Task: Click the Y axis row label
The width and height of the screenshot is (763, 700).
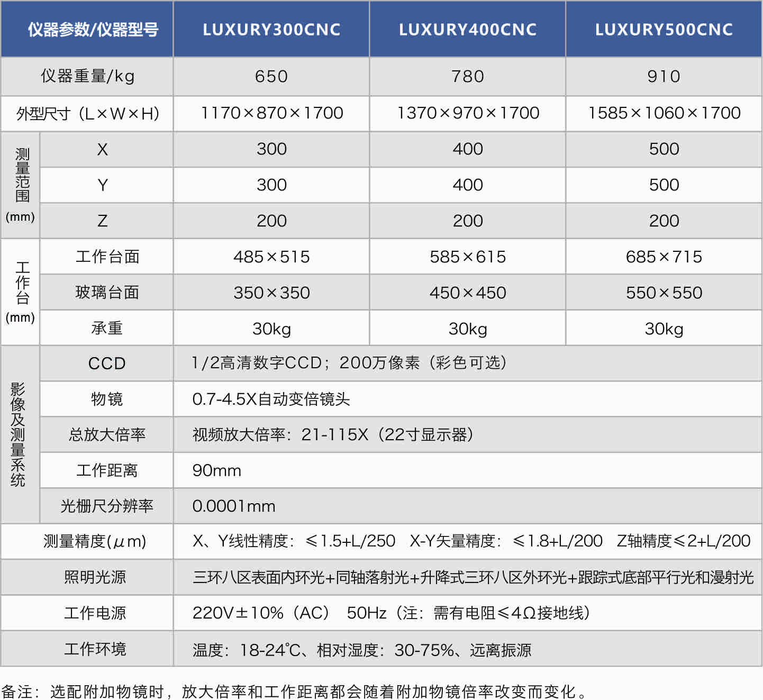Action: pyautogui.click(x=103, y=185)
